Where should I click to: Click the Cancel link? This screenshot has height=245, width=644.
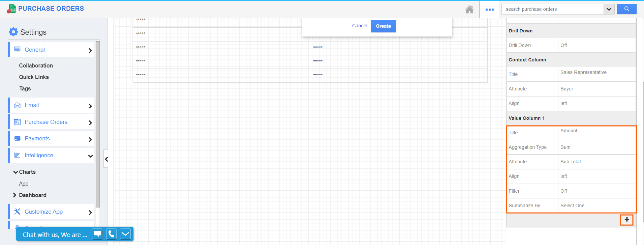tap(360, 26)
